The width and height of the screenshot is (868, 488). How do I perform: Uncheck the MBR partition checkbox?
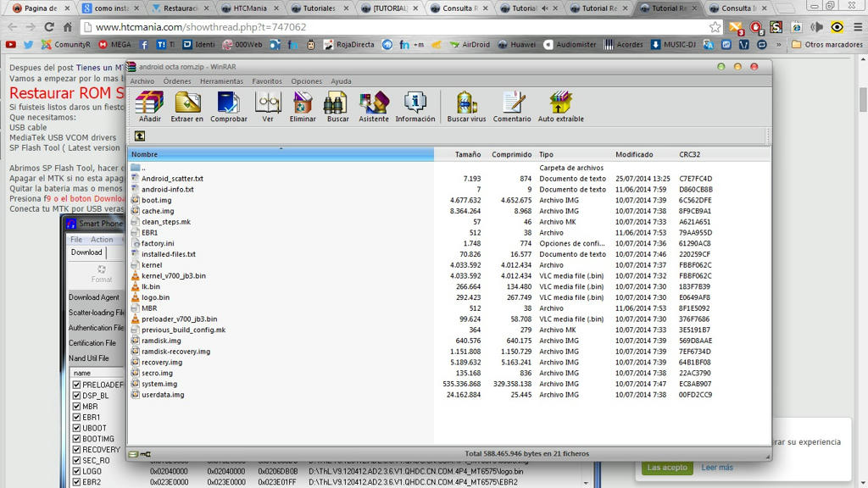point(76,407)
